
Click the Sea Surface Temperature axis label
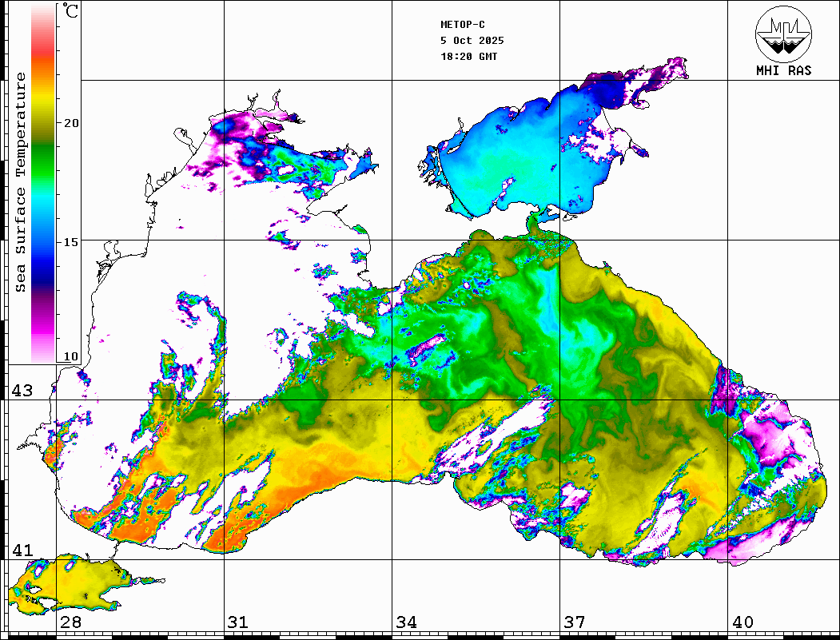point(21,182)
